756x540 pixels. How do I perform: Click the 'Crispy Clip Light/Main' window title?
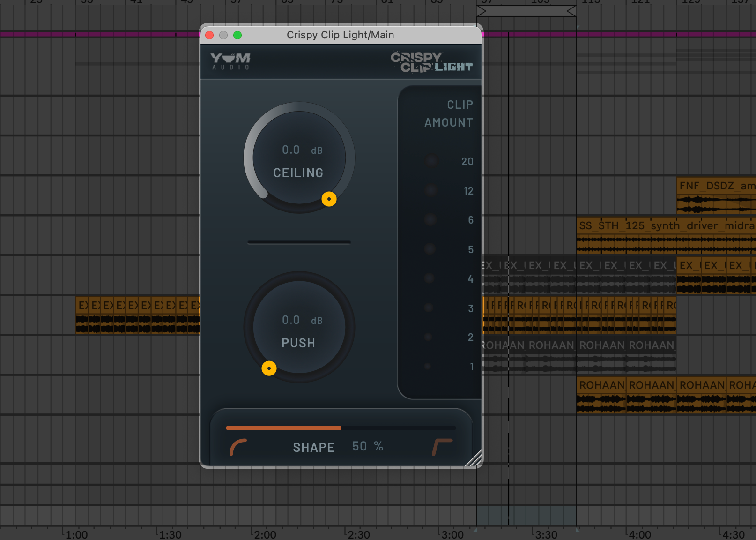click(341, 35)
